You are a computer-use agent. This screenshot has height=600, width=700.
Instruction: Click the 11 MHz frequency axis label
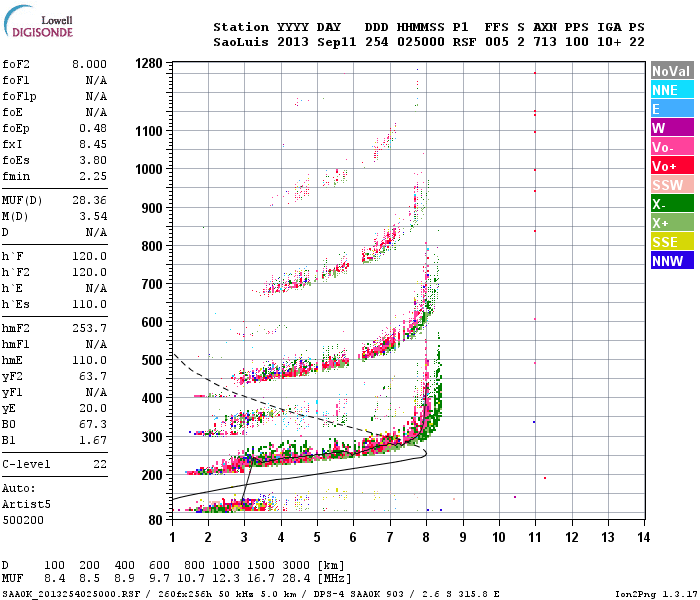tap(535, 537)
